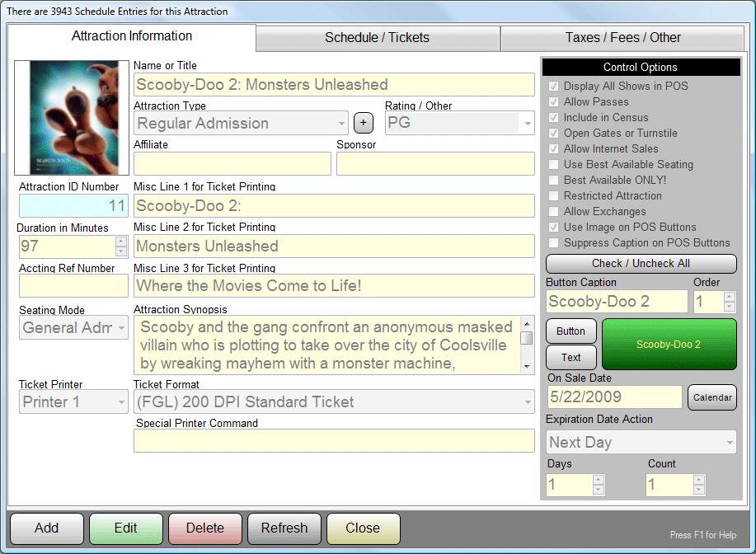
Task: Enable the Best Available ONLY! checkbox
Action: pos(553,181)
